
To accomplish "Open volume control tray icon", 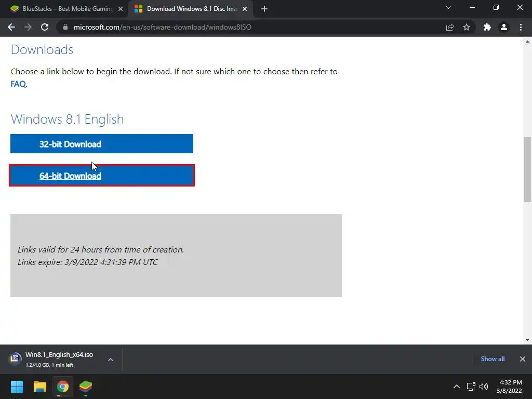I will [484, 387].
